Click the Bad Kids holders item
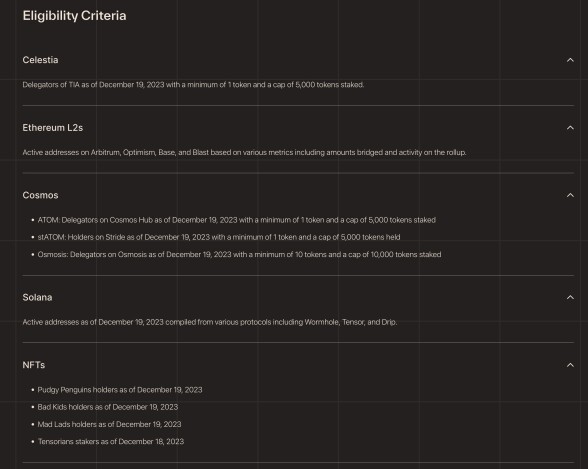 pyautogui.click(x=108, y=407)
